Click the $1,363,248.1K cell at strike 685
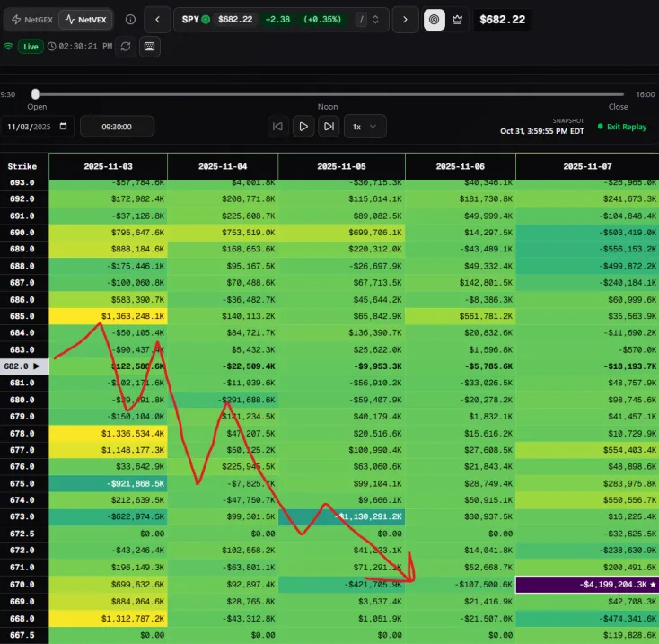Viewport: 659px width, 644px height. click(108, 316)
